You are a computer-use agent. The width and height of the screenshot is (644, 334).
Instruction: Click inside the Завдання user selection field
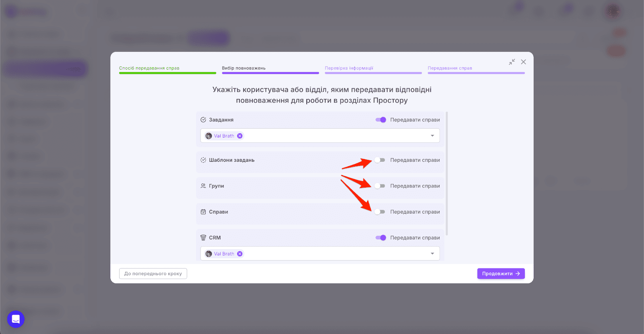pos(320,136)
